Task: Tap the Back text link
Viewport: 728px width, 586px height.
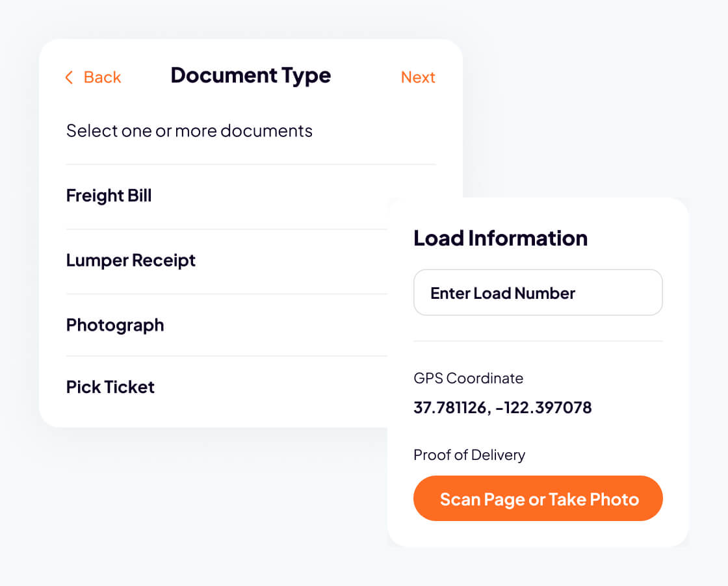Action: tap(102, 77)
